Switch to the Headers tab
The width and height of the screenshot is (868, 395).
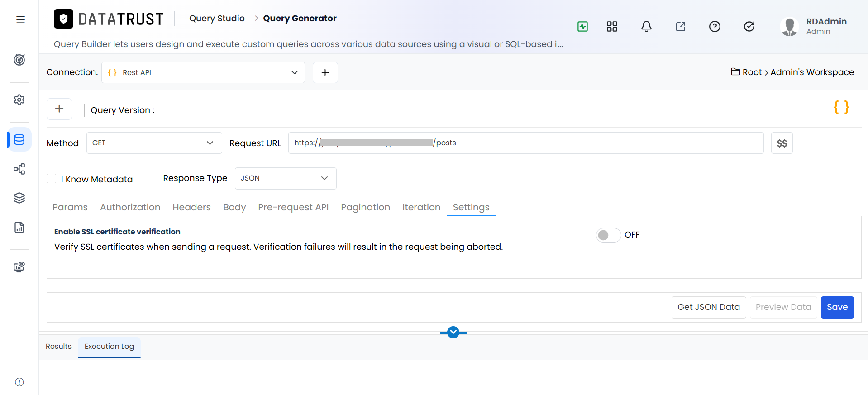tap(191, 207)
